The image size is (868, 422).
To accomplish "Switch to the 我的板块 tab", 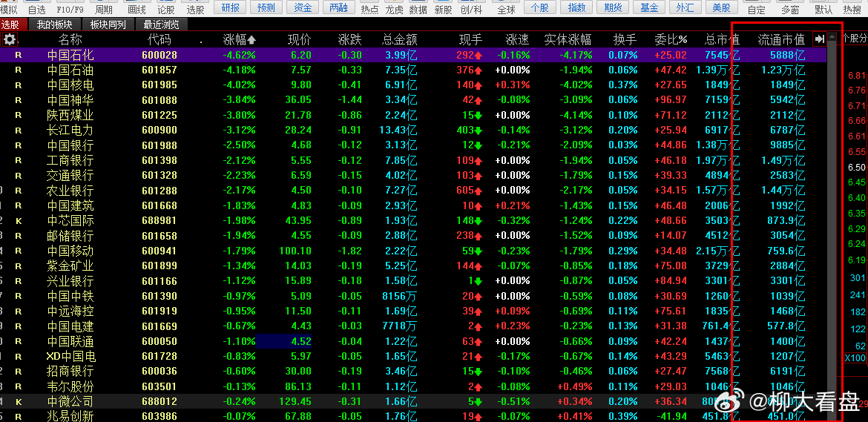I will pos(54,24).
